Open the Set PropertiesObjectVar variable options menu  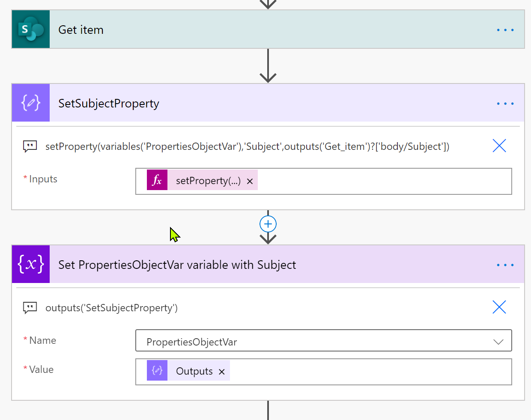point(505,265)
